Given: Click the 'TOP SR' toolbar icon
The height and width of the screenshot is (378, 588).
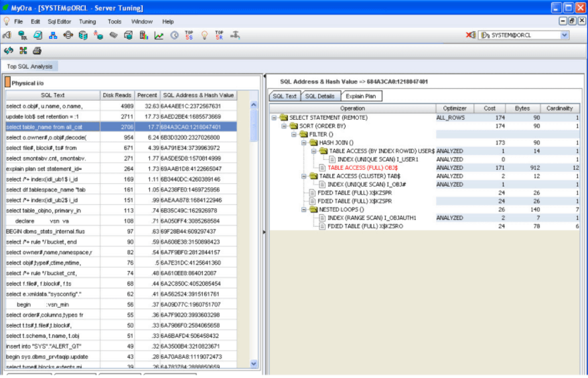Looking at the screenshot, I should click(x=219, y=35).
